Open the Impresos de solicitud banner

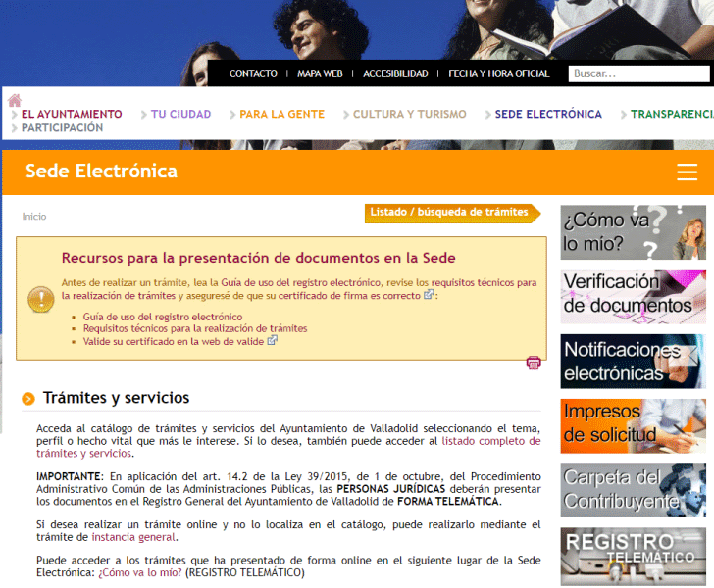pyautogui.click(x=633, y=425)
